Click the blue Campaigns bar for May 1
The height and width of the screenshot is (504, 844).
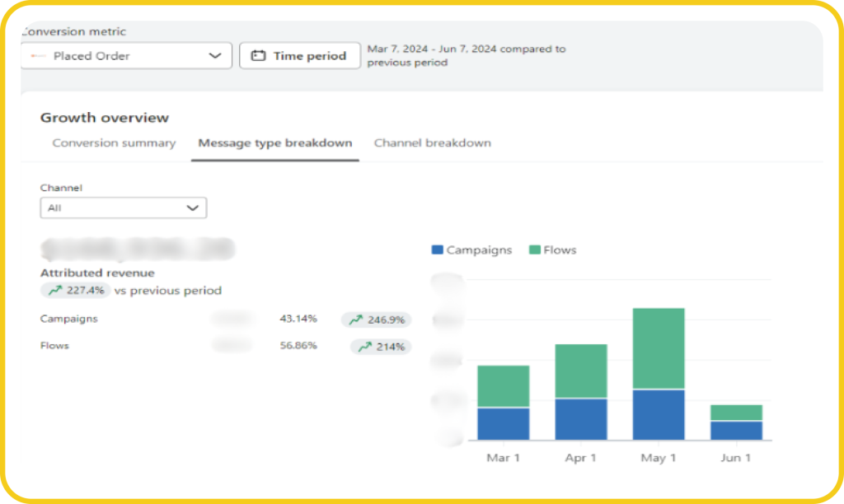pyautogui.click(x=659, y=414)
